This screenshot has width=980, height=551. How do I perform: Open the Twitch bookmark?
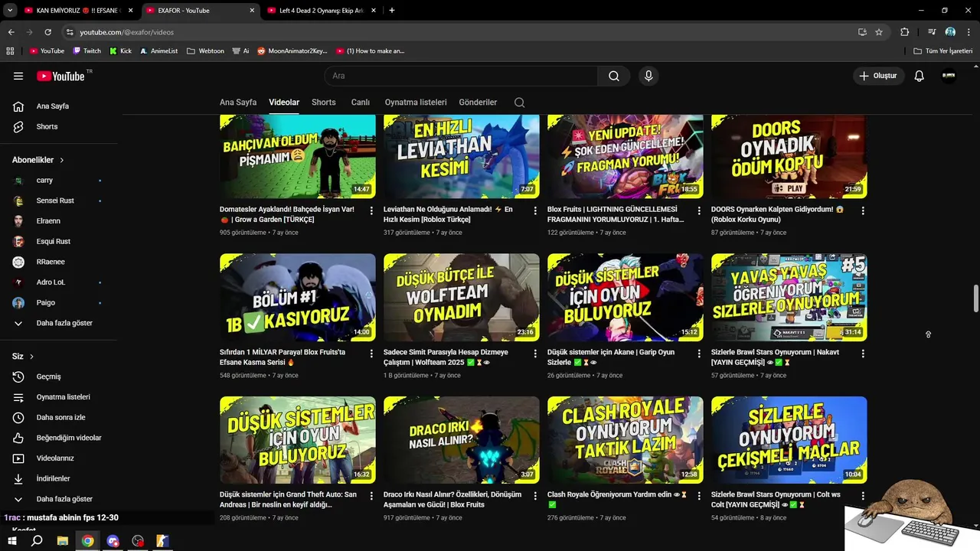(x=87, y=51)
